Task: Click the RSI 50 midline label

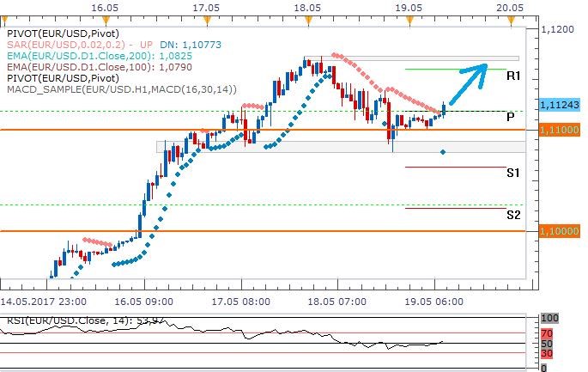Action: tap(547, 344)
